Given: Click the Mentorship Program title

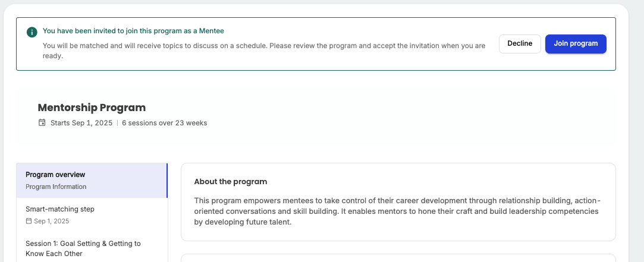Looking at the screenshot, I should coord(92,108).
